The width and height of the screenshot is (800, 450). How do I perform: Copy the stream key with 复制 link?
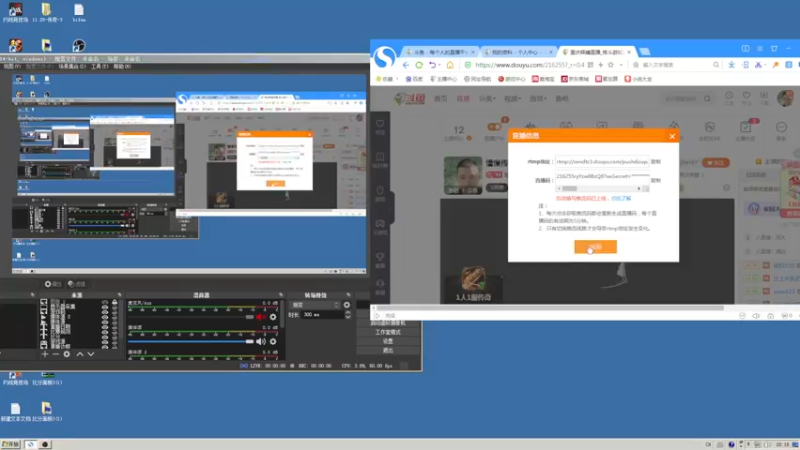(656, 181)
